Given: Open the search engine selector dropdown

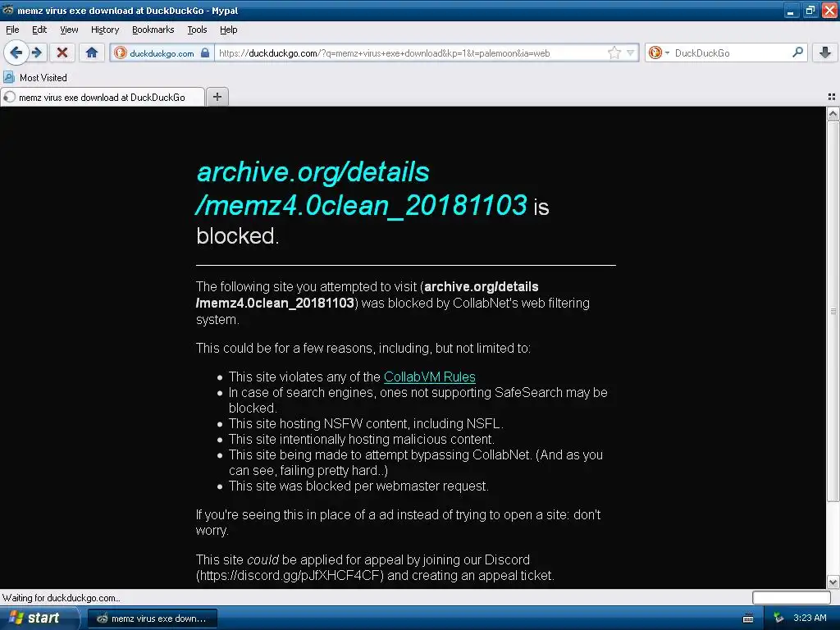Looking at the screenshot, I should click(x=659, y=52).
